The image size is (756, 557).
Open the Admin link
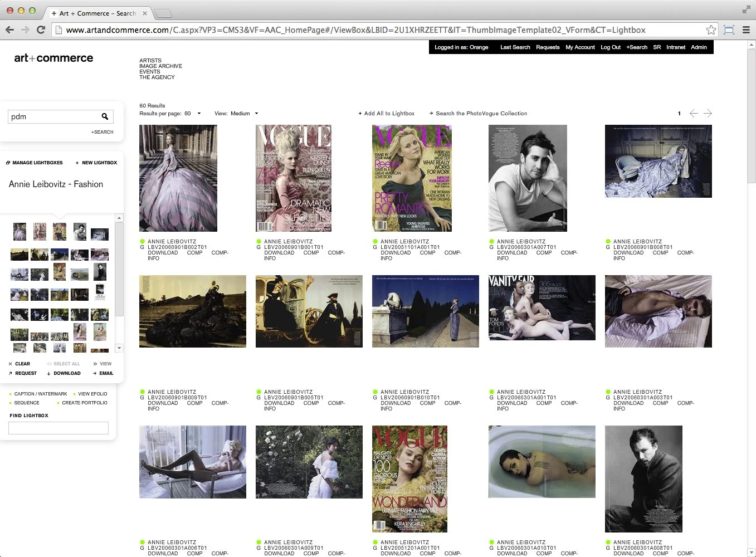699,47
